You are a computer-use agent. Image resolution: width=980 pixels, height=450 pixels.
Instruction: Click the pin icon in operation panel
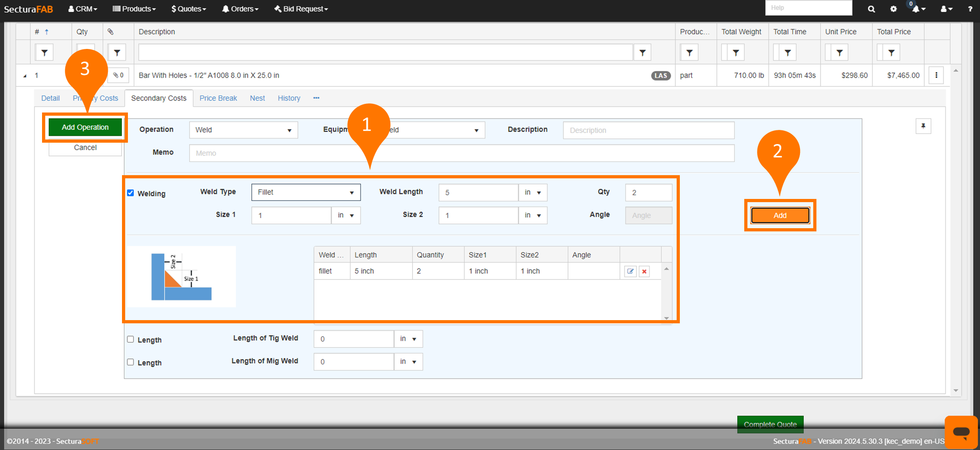(923, 126)
